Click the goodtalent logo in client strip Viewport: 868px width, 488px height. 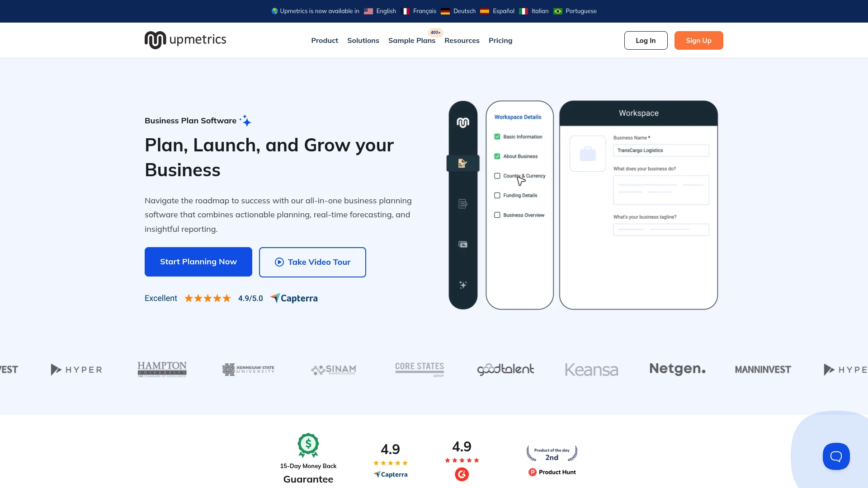tap(505, 369)
